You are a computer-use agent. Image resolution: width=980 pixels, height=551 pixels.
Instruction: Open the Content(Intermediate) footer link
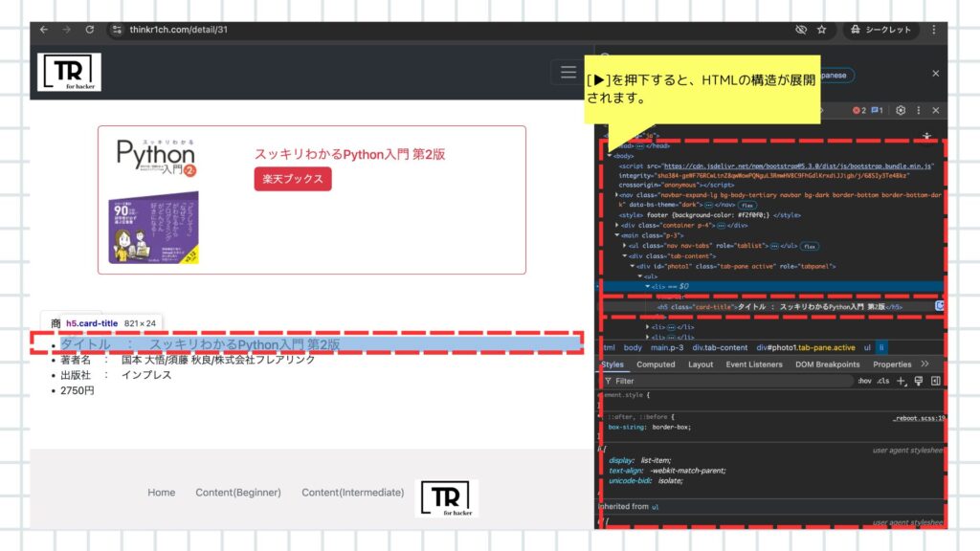tap(352, 493)
